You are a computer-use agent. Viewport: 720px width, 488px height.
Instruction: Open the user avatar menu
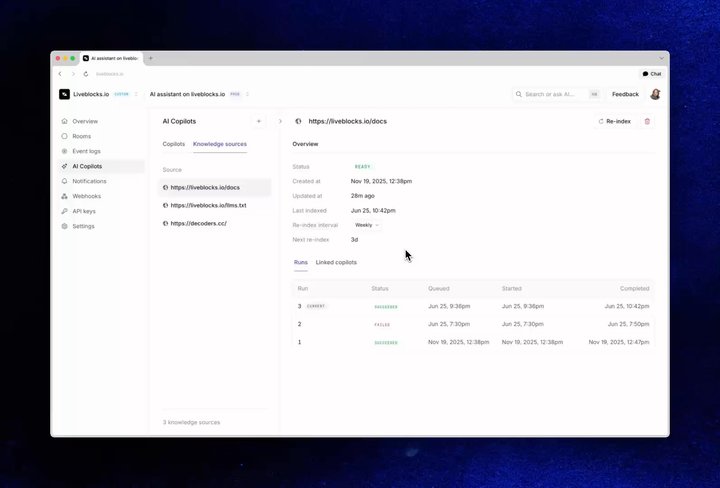click(655, 94)
